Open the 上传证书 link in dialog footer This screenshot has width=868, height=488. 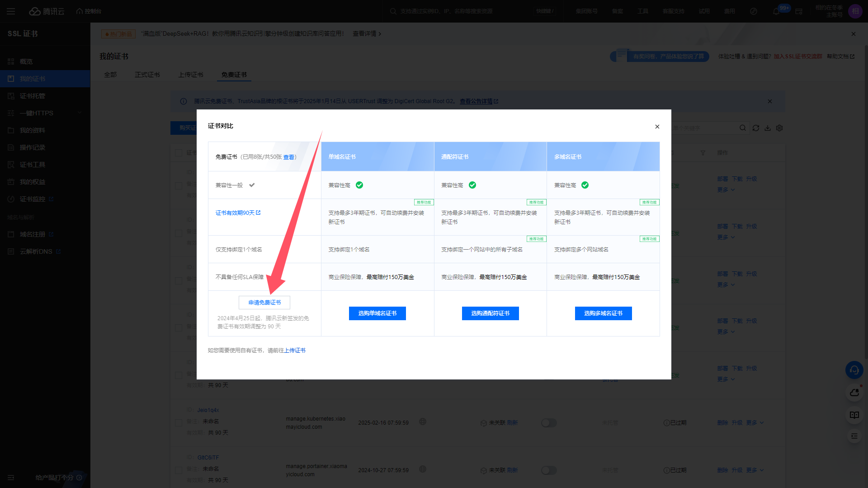(x=295, y=351)
